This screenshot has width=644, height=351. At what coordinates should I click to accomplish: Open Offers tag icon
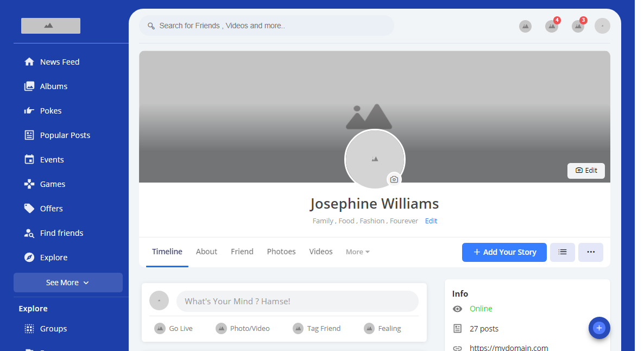coord(29,209)
